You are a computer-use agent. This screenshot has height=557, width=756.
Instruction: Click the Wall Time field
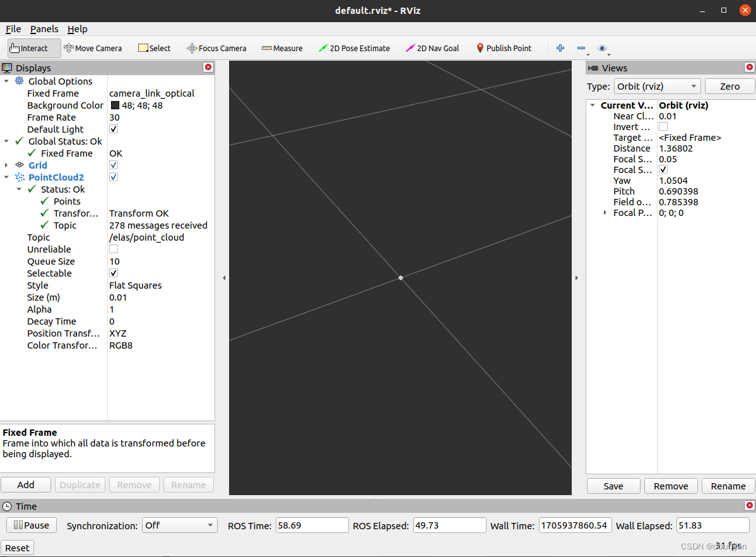coord(575,525)
